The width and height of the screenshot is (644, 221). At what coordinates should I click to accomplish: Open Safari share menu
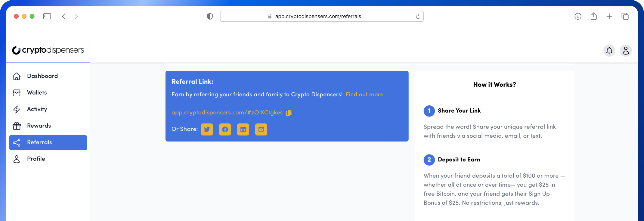[593, 16]
